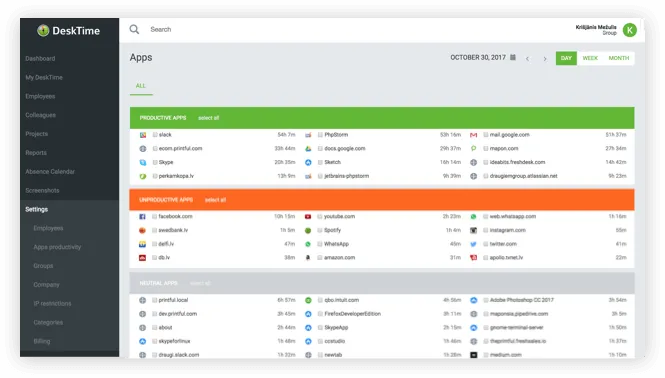Select the youtube.com checkbox

320,216
